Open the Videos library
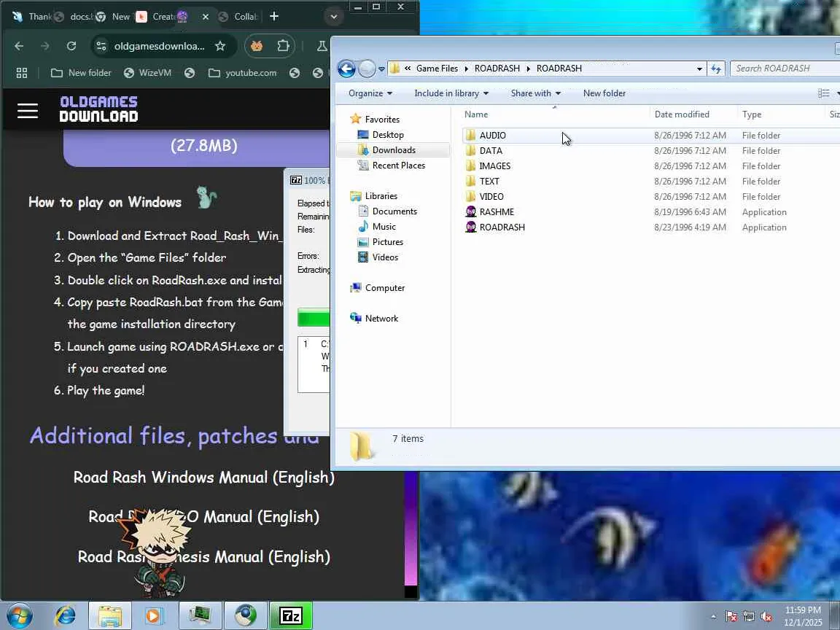 (385, 257)
